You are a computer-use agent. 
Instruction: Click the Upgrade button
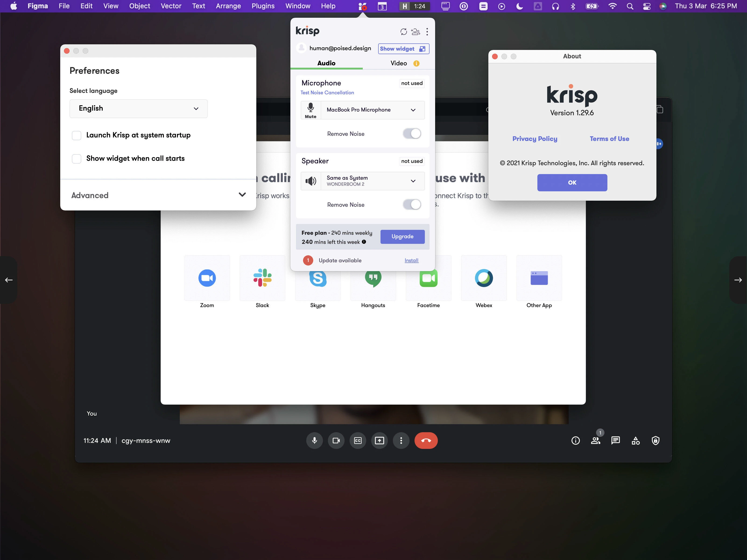[402, 237]
